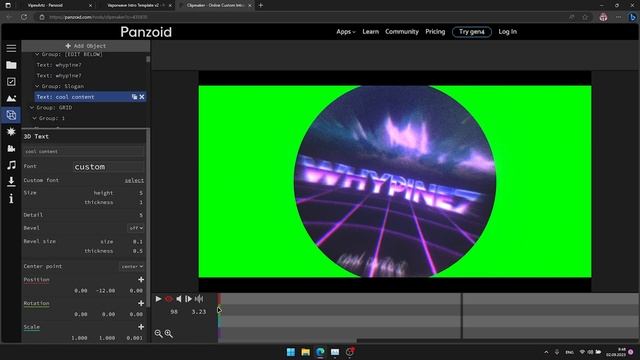Image resolution: width=640 pixels, height=360 pixels.
Task: Open the audio music-note panel
Action: point(11,165)
